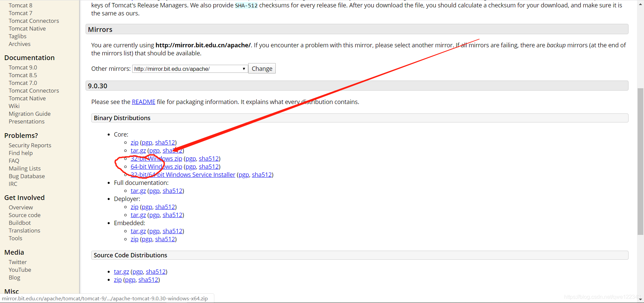
Task: Click the Change mirror button
Action: [262, 68]
